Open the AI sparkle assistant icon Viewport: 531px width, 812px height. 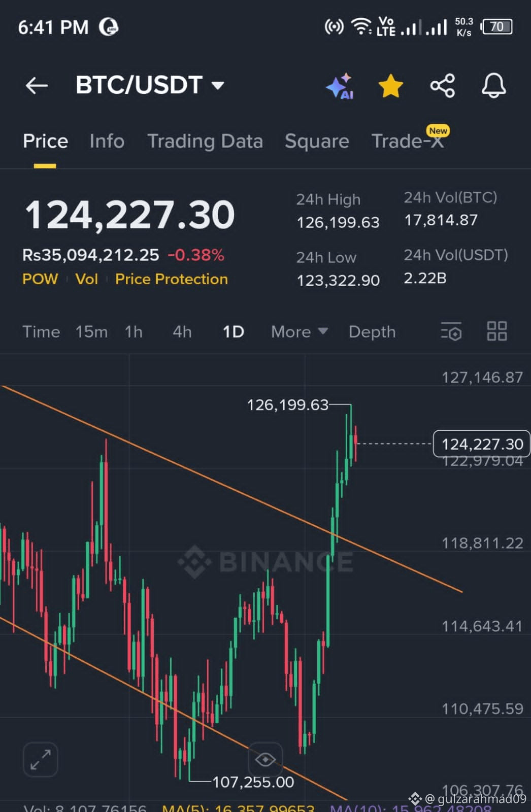tap(340, 86)
